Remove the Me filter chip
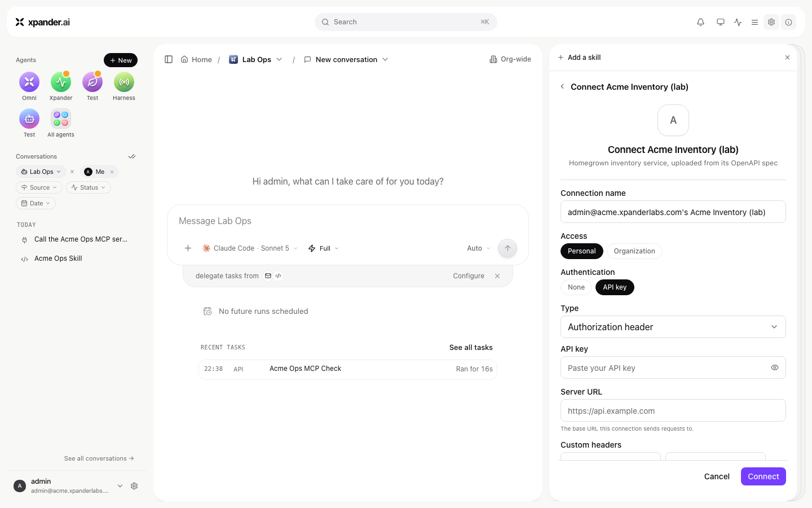Screen dimensions: 812x508 (x=112, y=172)
